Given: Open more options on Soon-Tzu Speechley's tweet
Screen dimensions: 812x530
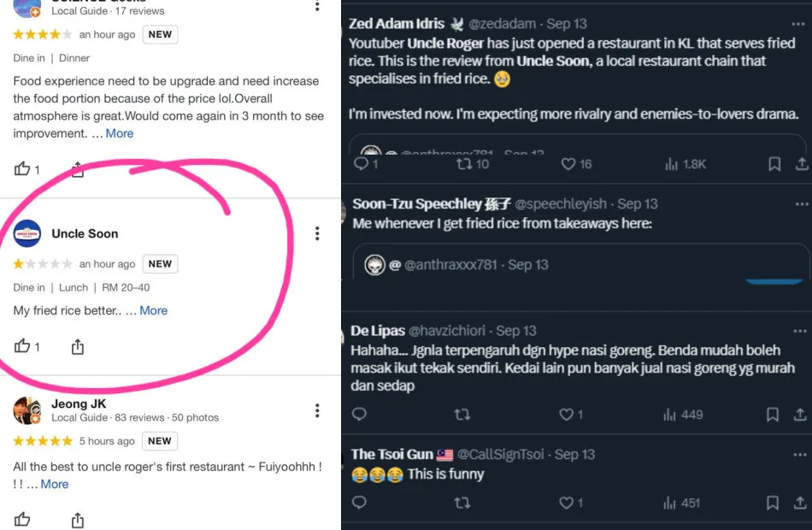Looking at the screenshot, I should coord(801,204).
